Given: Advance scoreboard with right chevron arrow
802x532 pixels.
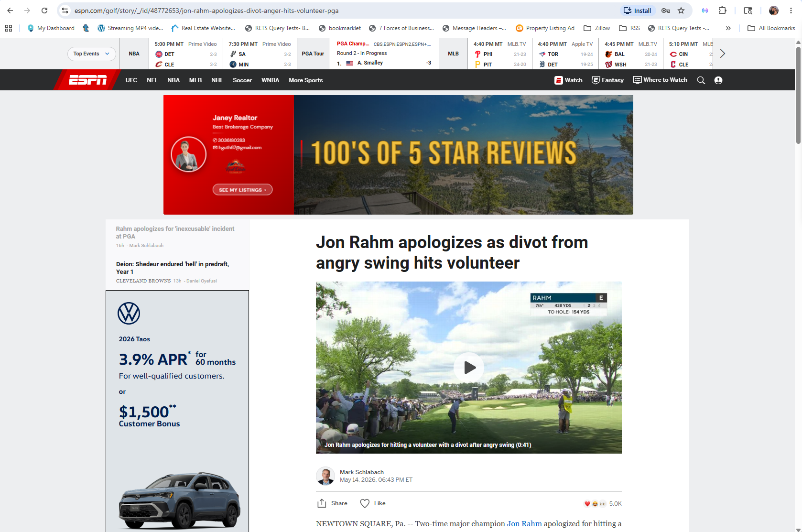Looking at the screenshot, I should click(723, 54).
